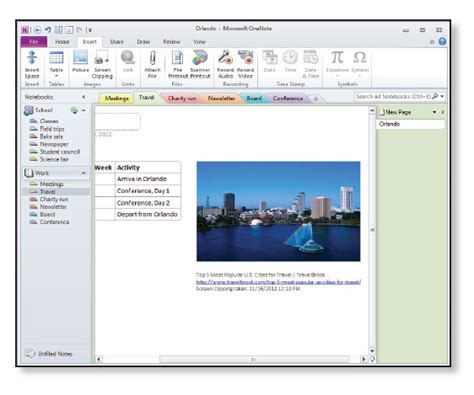This screenshot has width=474, height=395.
Task: Select Newspaper section in School
Action: coord(54,144)
